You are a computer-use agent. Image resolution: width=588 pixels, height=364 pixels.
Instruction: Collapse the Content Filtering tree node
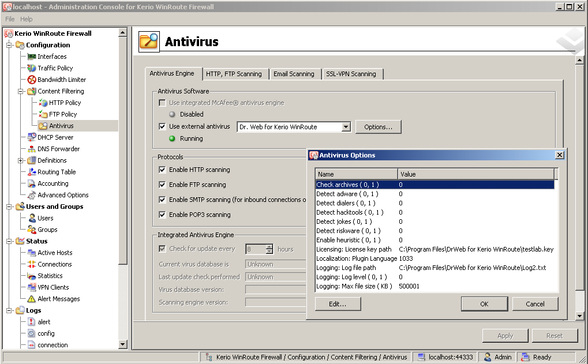20,92
